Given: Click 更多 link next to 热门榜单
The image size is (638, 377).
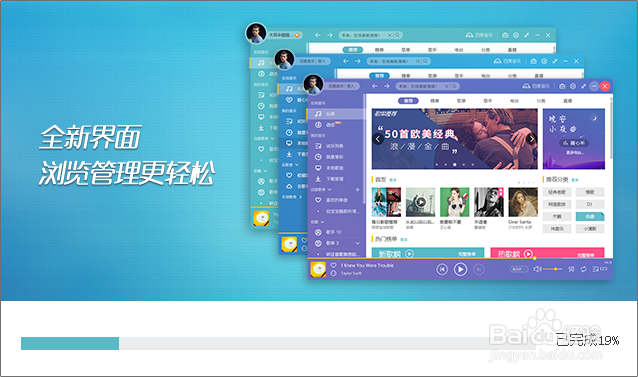Looking at the screenshot, I should (404, 240).
